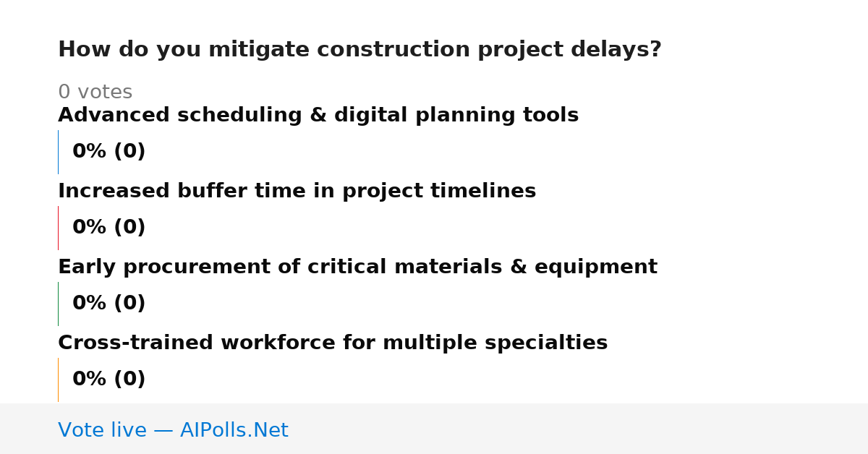The height and width of the screenshot is (454, 868).
Task: Click the 'Vote live' text in footer
Action: pos(102,430)
